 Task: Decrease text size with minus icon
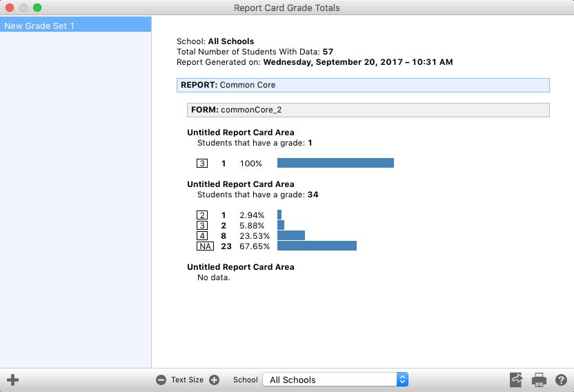point(161,380)
